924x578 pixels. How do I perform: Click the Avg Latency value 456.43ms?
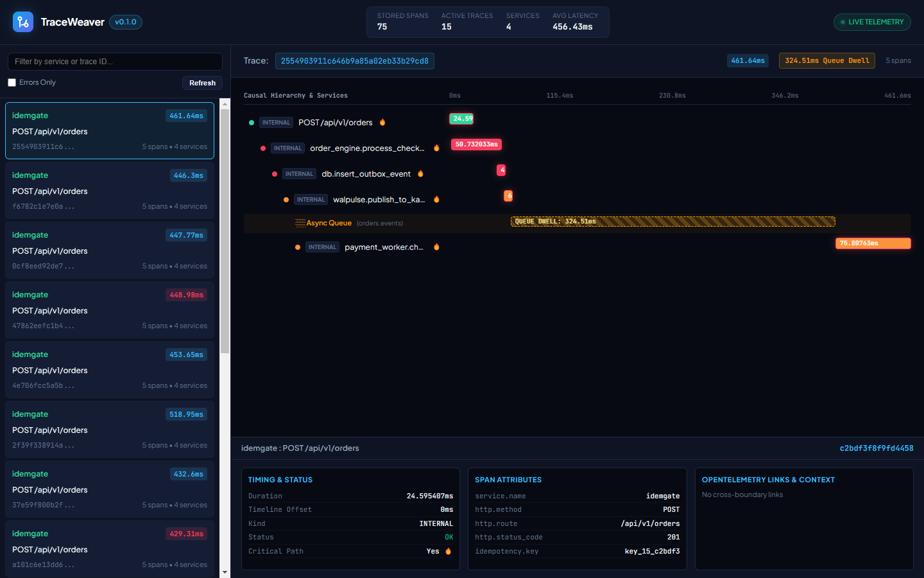[x=572, y=27]
